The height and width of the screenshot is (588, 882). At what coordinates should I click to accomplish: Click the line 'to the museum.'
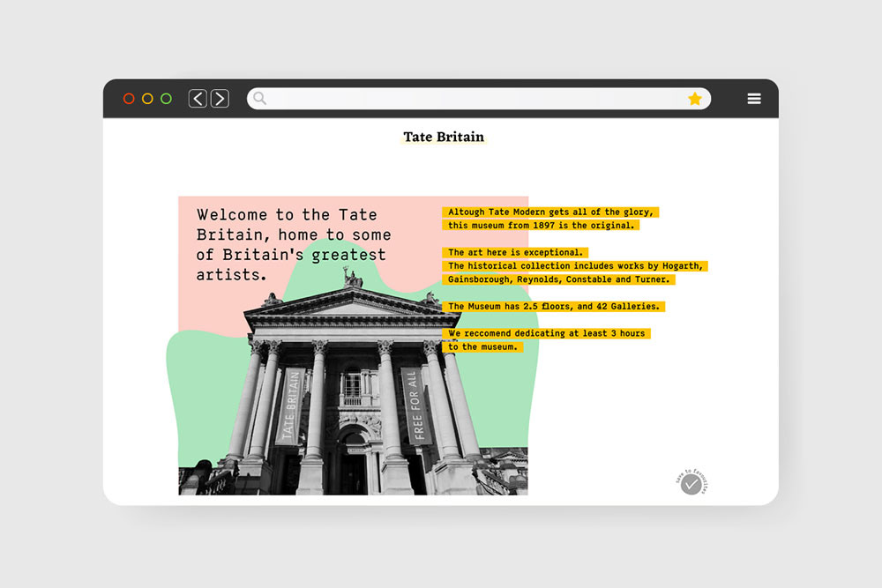[x=482, y=346]
